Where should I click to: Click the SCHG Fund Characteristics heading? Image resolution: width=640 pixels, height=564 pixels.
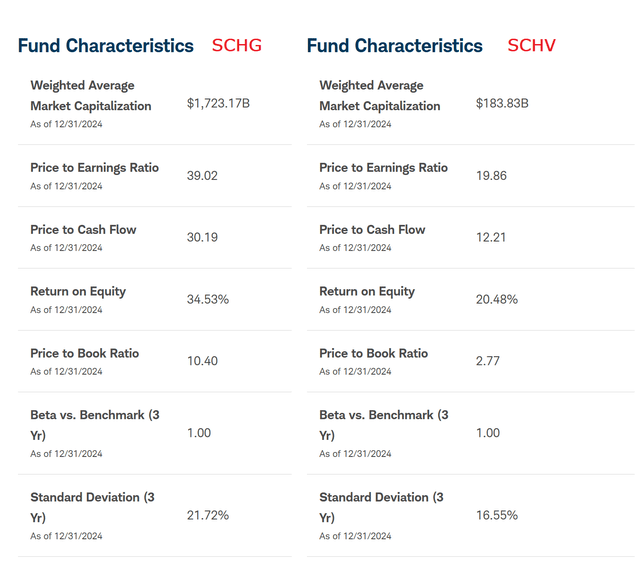105,46
